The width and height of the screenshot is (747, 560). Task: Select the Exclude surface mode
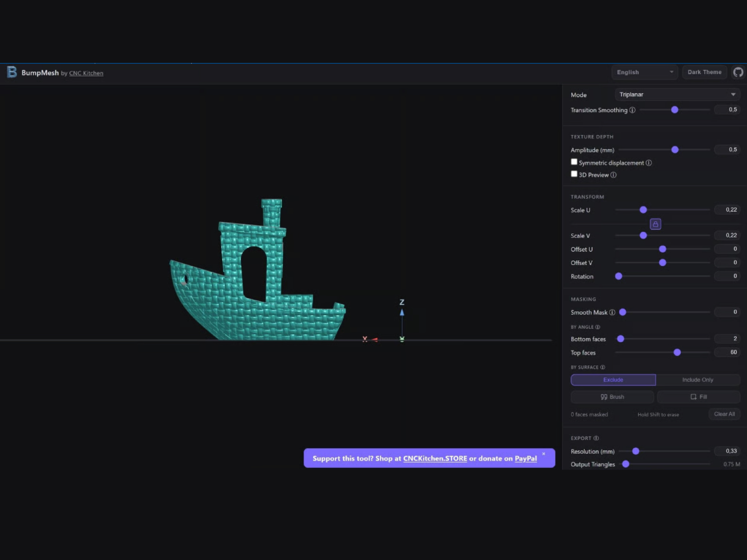point(613,380)
